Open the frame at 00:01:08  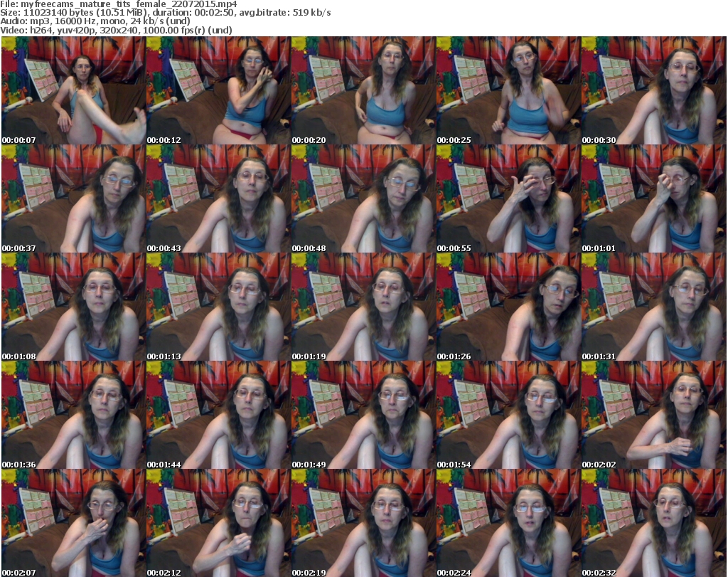[x=73, y=307]
